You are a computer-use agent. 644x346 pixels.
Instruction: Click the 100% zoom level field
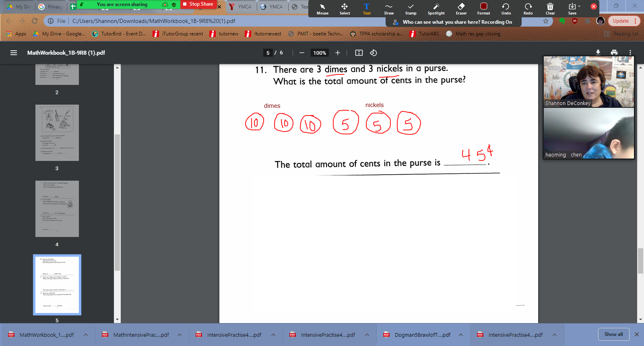pos(320,53)
